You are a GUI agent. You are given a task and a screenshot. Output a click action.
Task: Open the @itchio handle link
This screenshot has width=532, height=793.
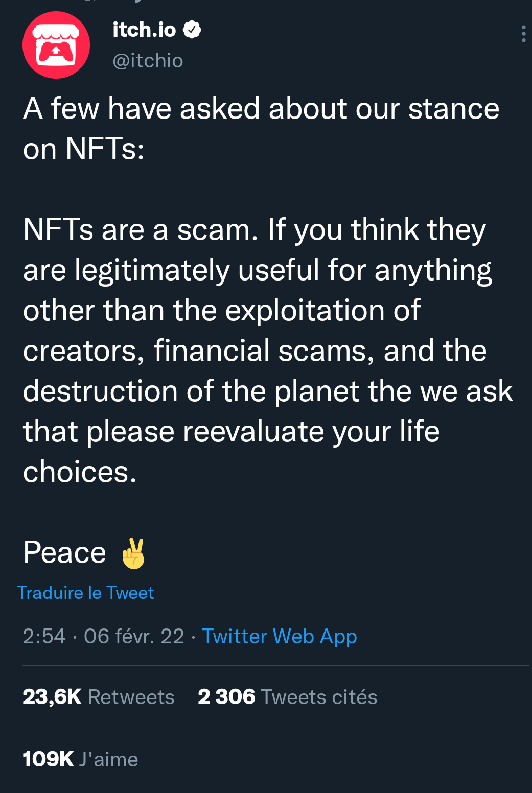148,61
